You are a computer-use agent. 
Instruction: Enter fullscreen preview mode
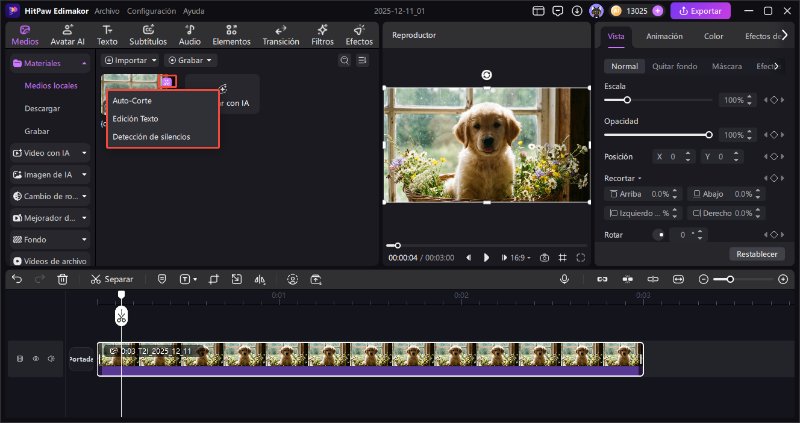[582, 257]
